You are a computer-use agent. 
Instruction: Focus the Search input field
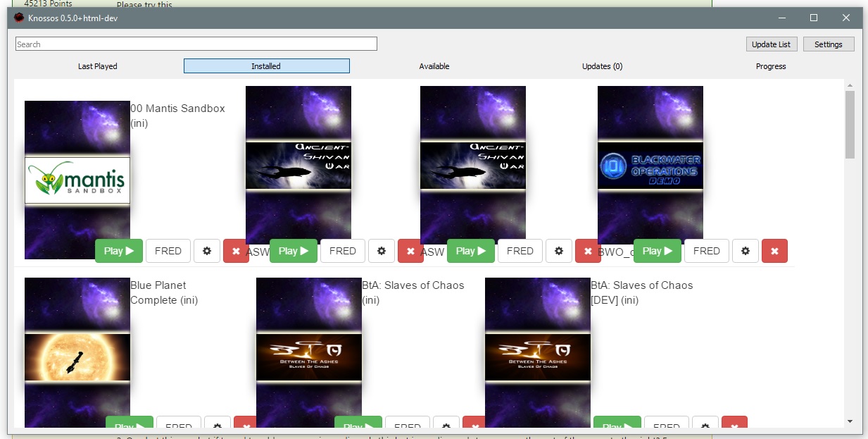pyautogui.click(x=196, y=44)
